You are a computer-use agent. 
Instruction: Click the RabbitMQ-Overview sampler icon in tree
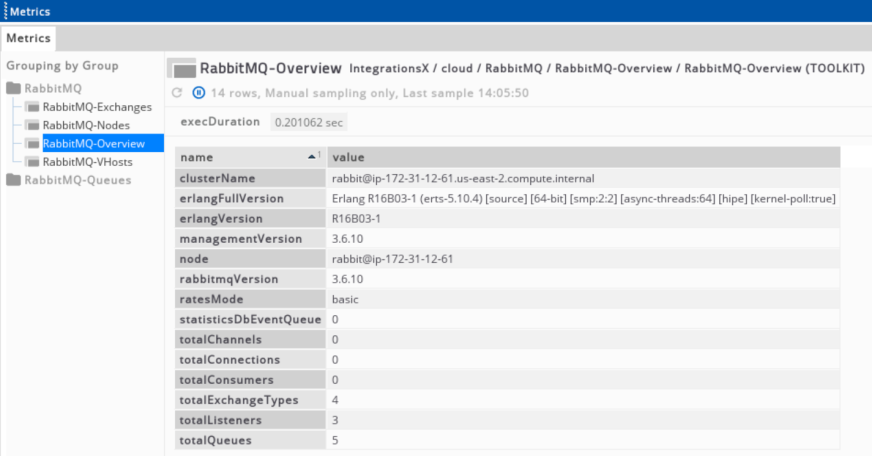pyautogui.click(x=33, y=143)
